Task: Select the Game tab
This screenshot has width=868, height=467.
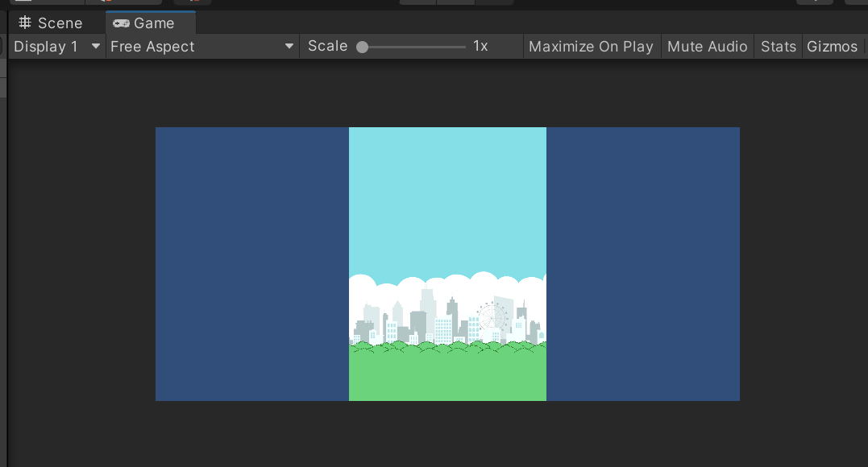Action: pos(151,23)
